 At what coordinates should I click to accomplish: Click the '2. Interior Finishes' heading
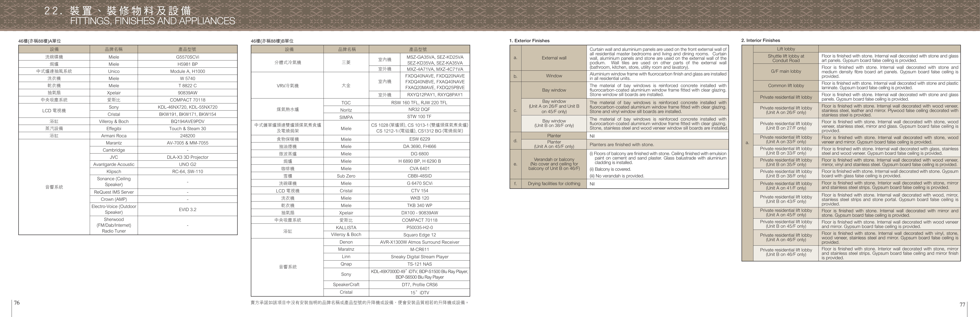coord(761,40)
